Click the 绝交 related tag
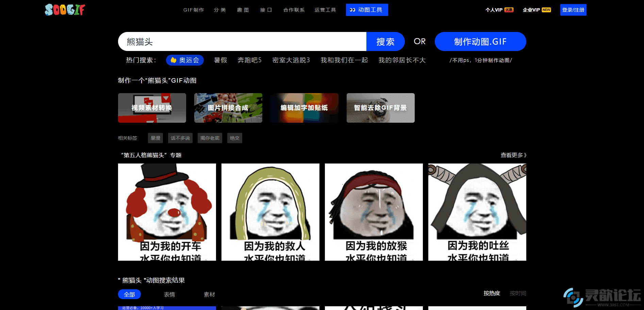This screenshot has height=310, width=644. click(x=235, y=138)
